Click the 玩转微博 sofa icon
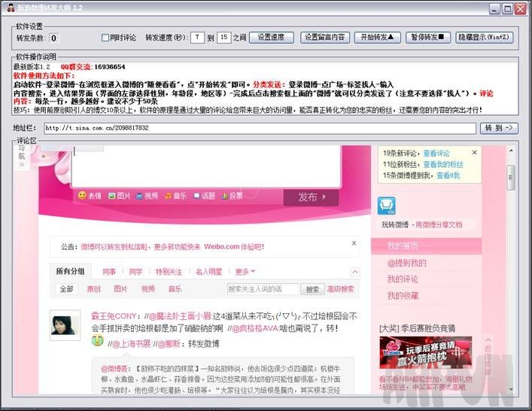This screenshot has width=532, height=411. pos(387,205)
